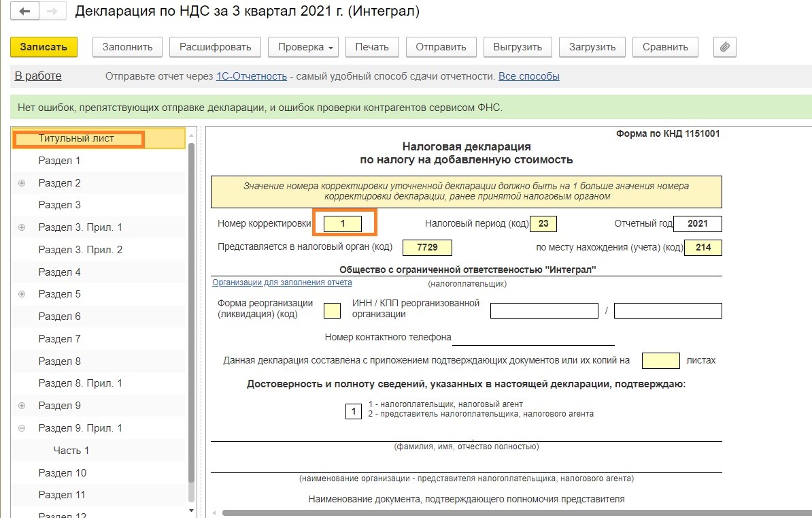Open the 'В работе' status link
Image resolution: width=812 pixels, height=518 pixels.
coord(38,76)
